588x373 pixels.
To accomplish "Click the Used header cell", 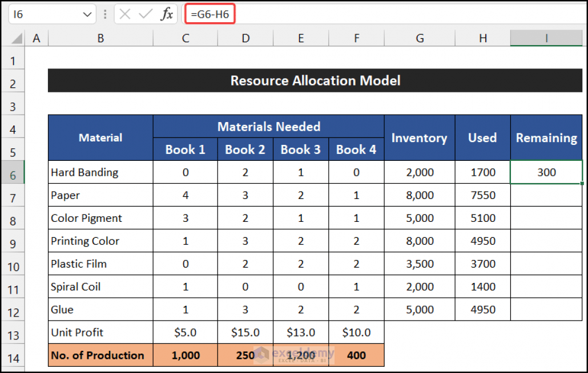I will coord(482,138).
